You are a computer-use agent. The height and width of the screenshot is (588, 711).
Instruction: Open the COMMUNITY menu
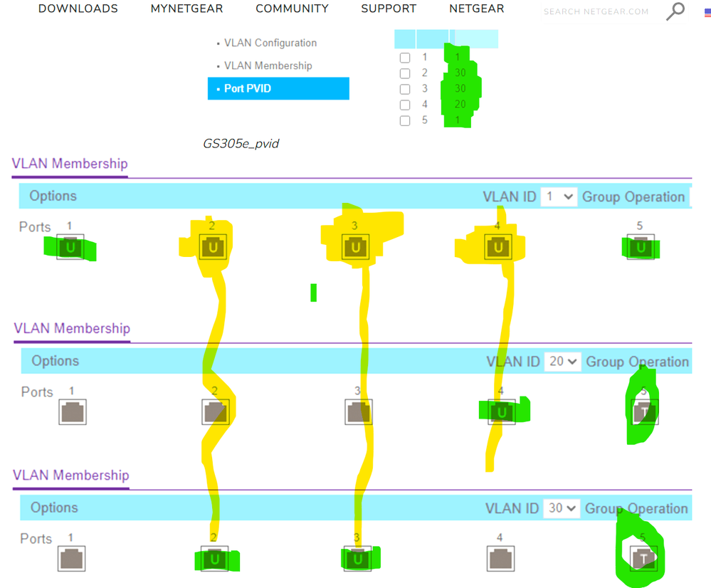tap(292, 9)
